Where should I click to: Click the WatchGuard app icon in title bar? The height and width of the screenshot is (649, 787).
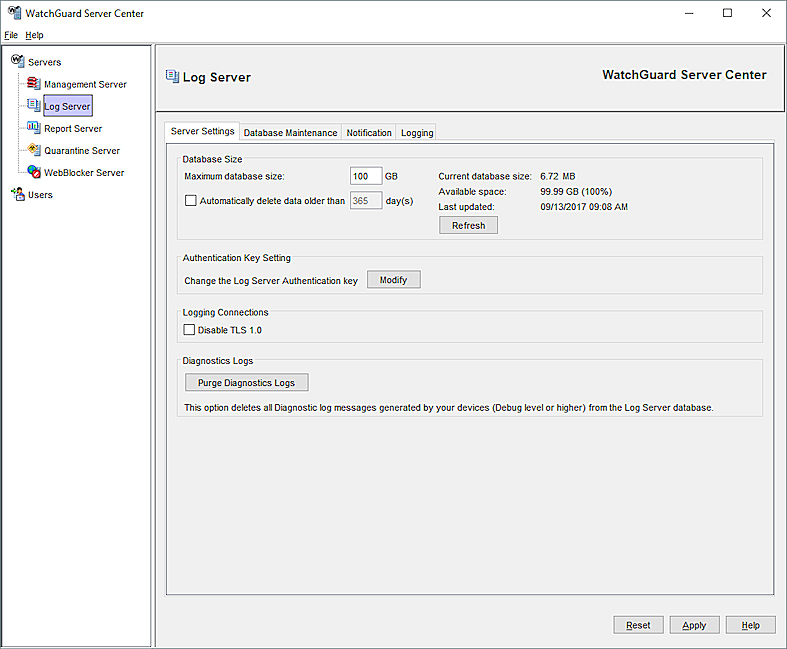click(x=14, y=13)
